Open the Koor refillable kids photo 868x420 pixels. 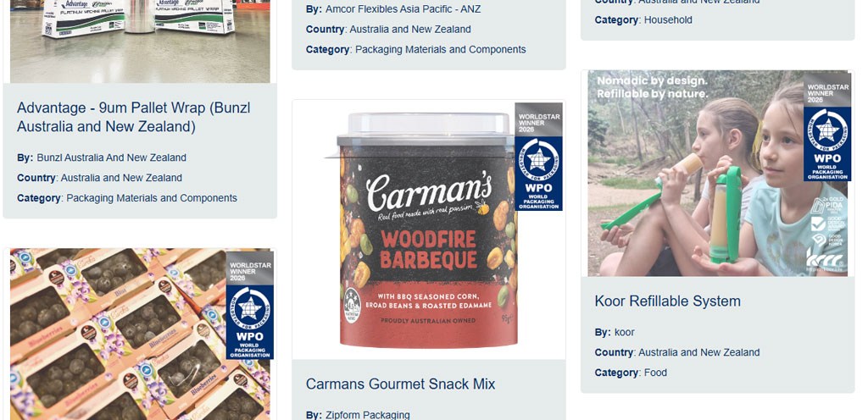tap(717, 174)
